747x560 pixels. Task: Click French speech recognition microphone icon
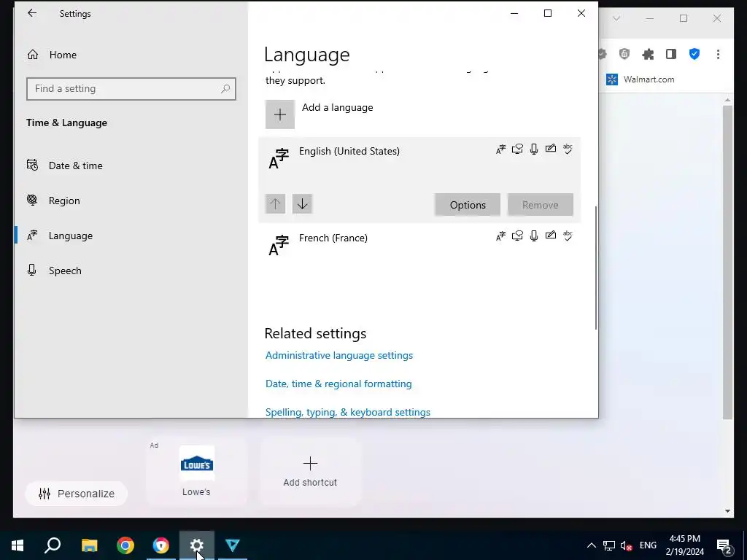click(534, 236)
